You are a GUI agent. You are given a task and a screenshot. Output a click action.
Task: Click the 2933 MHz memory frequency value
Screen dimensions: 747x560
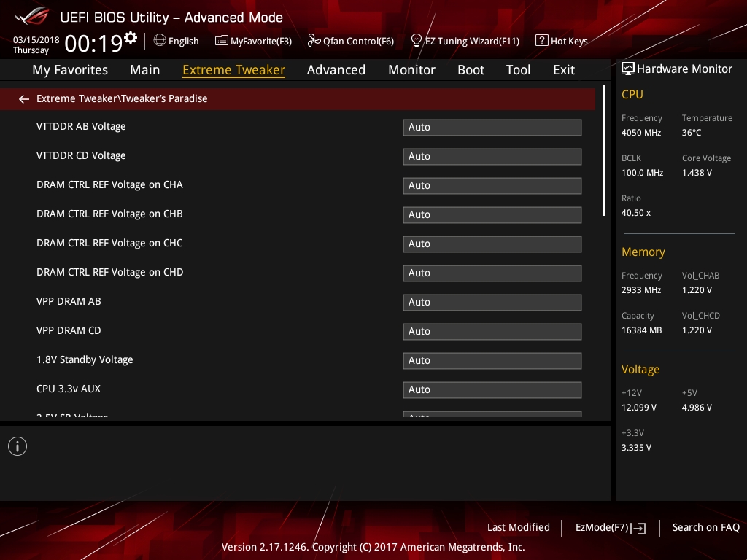point(641,290)
